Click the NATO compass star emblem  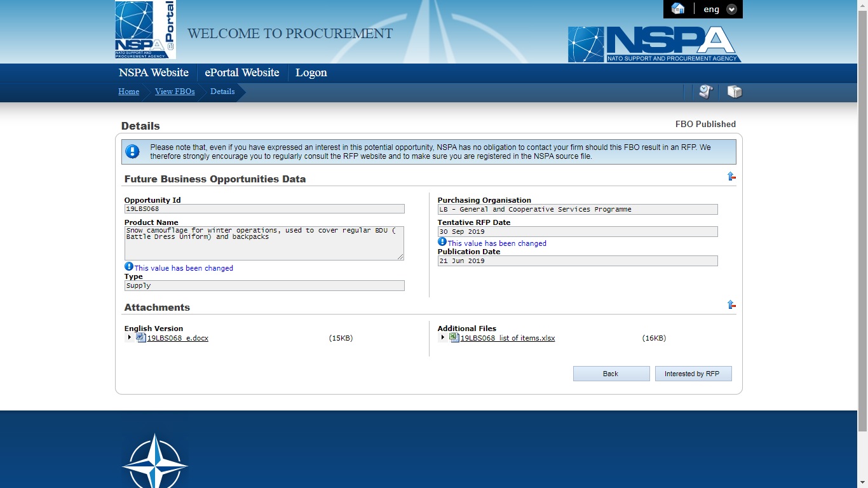click(x=154, y=463)
